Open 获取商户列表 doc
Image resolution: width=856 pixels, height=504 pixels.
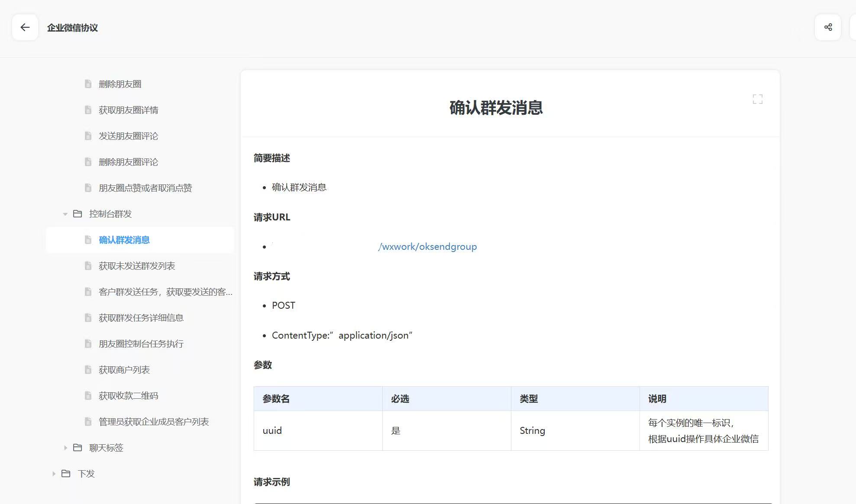point(124,370)
